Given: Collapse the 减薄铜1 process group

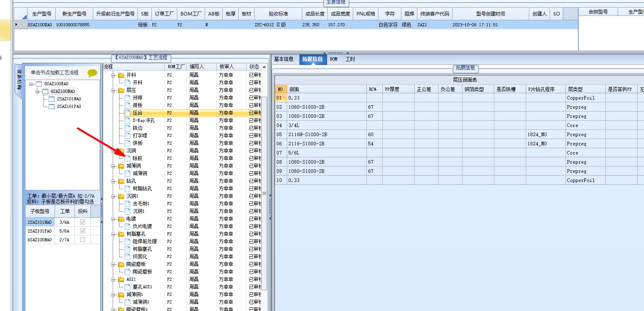Looking at the screenshot, I should (114, 295).
